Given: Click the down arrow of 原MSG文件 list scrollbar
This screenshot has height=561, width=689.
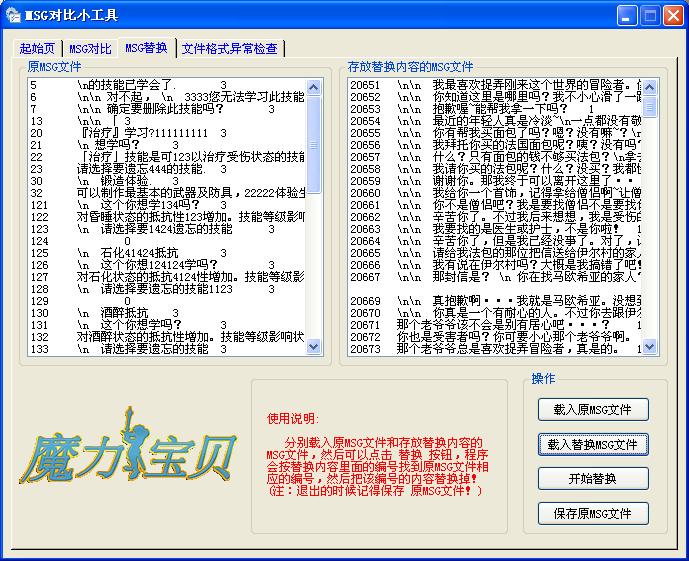Looking at the screenshot, I should click(x=314, y=348).
